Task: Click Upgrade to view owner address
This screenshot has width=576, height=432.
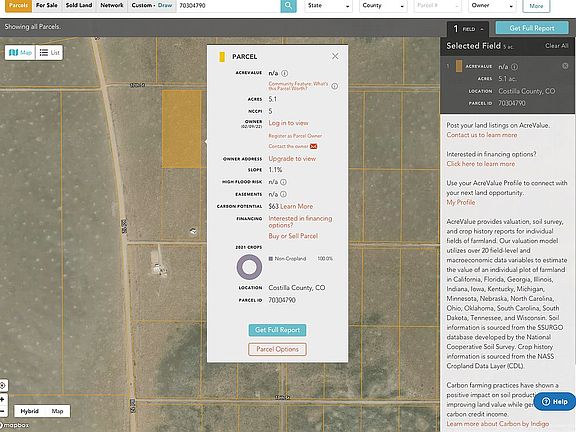Action: (x=292, y=159)
